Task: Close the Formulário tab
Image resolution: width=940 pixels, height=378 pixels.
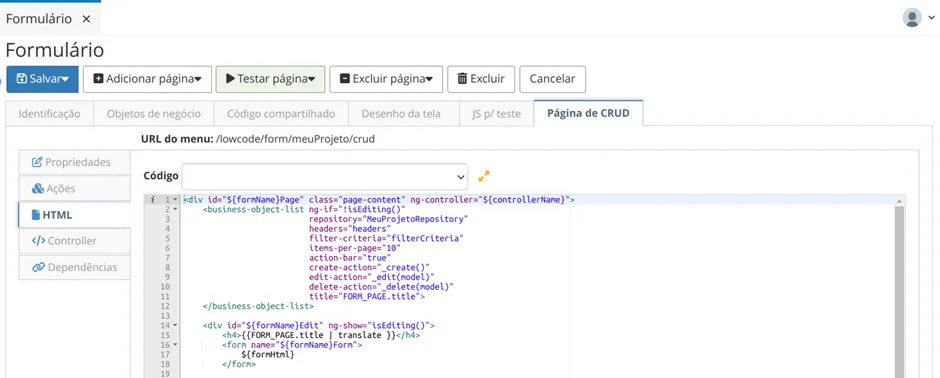Action: click(86, 19)
